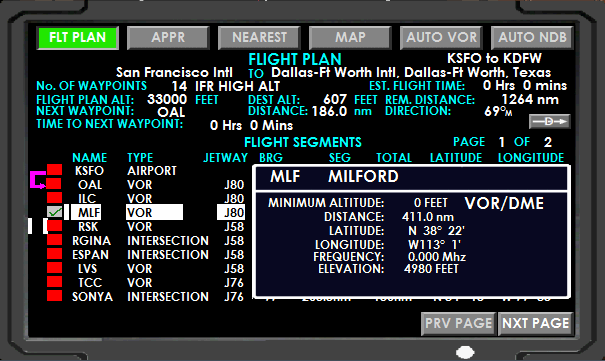Toggle the red box next to ESPAN

(x=54, y=254)
